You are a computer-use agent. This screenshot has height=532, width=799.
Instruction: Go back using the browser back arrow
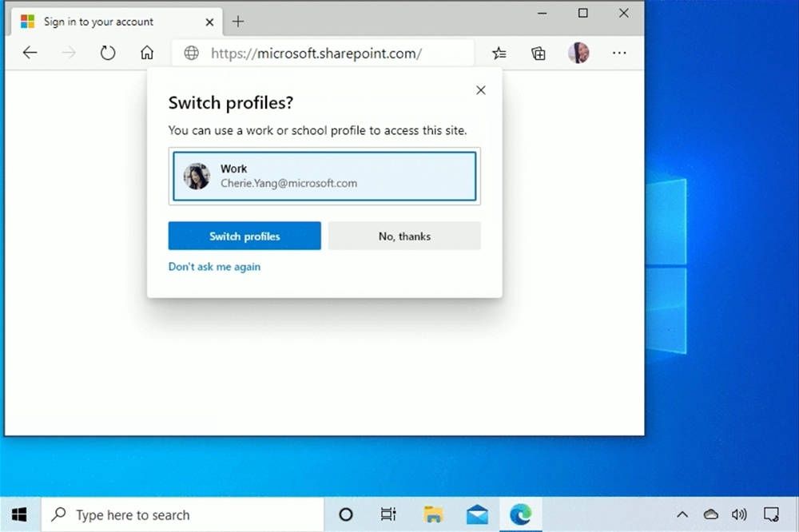point(30,53)
